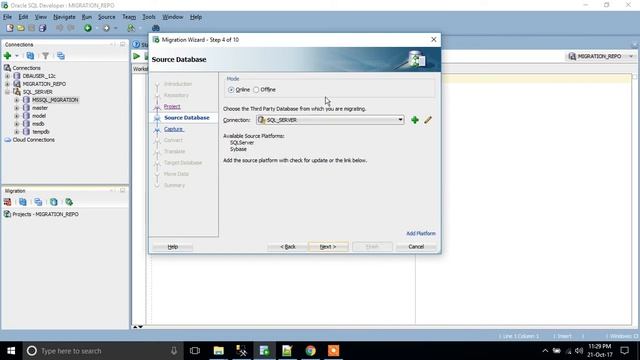Expand the DBAUSER_12c connection node

click(x=7, y=76)
